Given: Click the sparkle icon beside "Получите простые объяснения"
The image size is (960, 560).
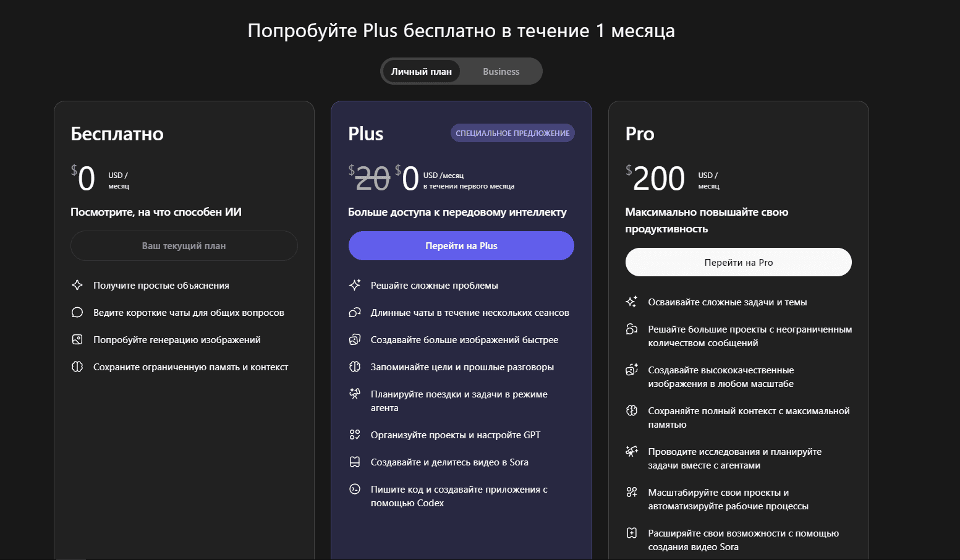Looking at the screenshot, I should coord(77,285).
